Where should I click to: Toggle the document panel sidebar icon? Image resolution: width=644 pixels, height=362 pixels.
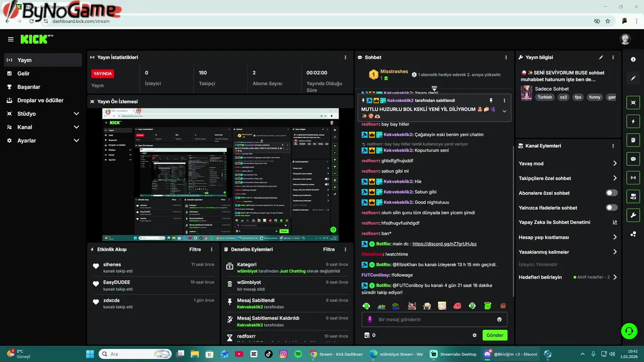click(x=633, y=140)
